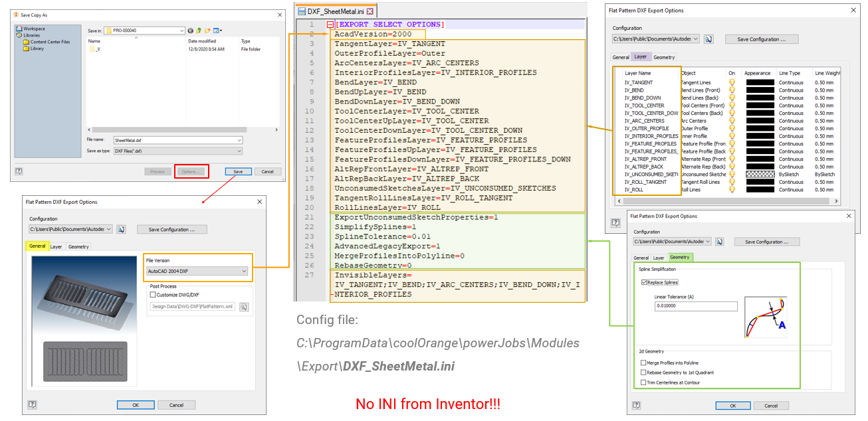This screenshot has height=421, width=868.
Task: Select General tab in General options dialog
Action: [37, 246]
